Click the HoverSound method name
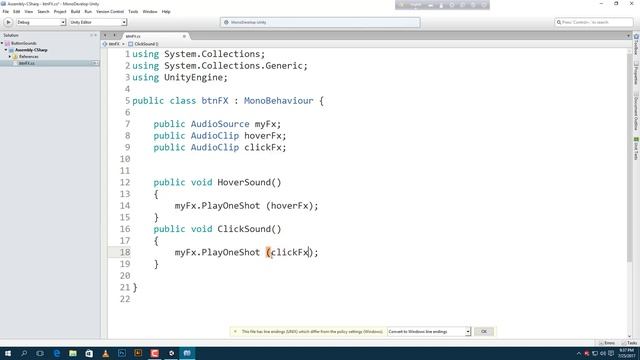The height and width of the screenshot is (360, 640). click(x=244, y=182)
